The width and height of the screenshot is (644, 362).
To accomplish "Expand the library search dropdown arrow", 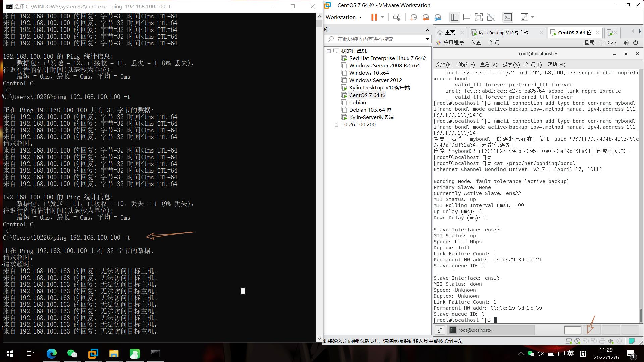I will (428, 39).
